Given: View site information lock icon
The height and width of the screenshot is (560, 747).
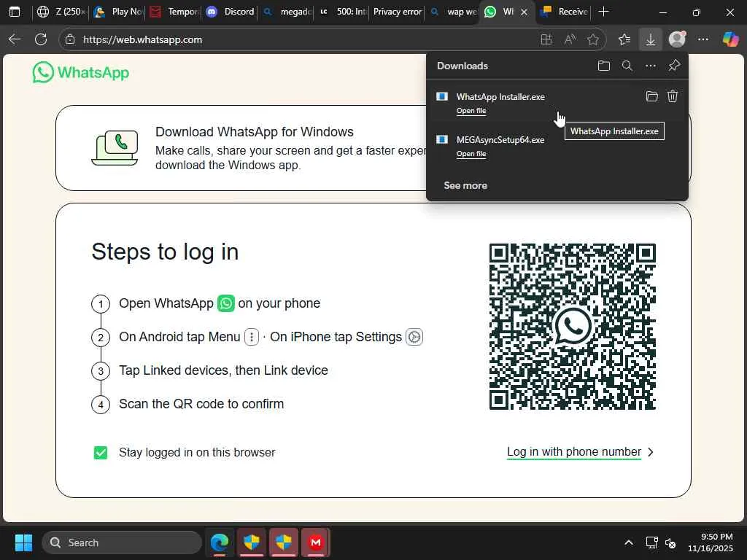Looking at the screenshot, I should click(70, 39).
